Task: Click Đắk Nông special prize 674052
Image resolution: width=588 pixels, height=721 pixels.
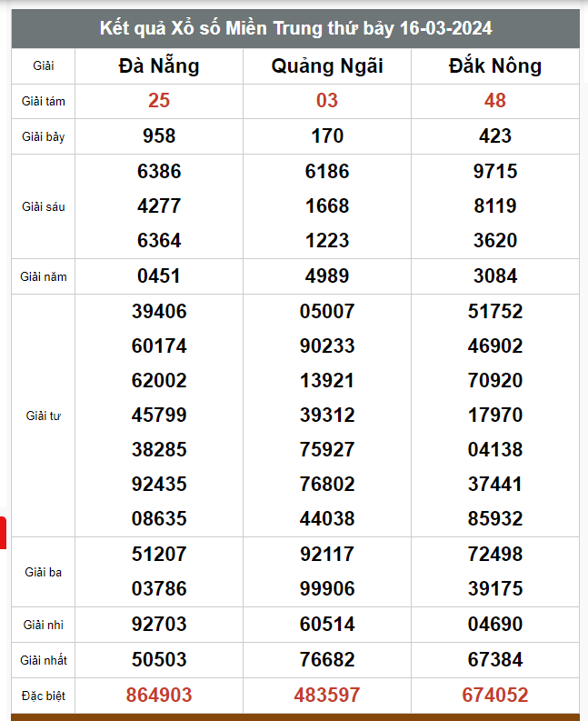Action: pos(495,696)
